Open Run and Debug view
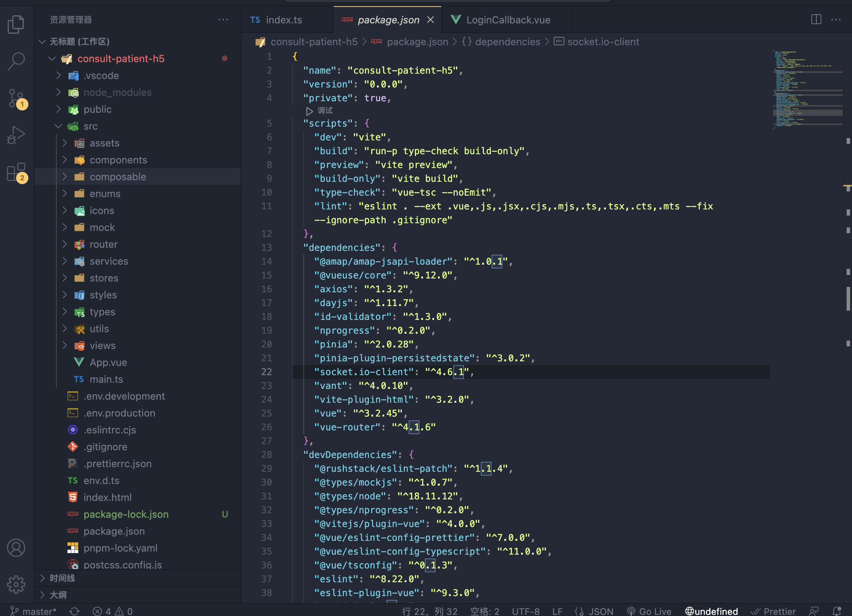Screen dimensions: 852x616 click(16, 135)
